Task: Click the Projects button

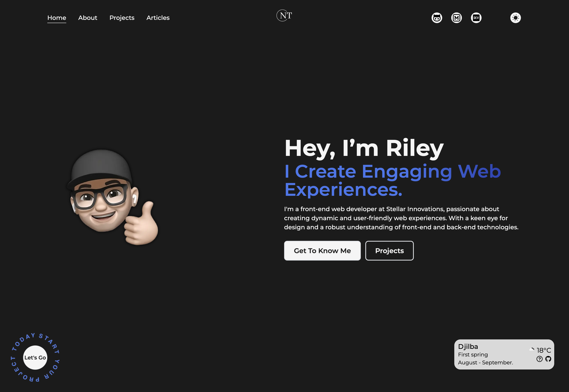Action: (389, 251)
